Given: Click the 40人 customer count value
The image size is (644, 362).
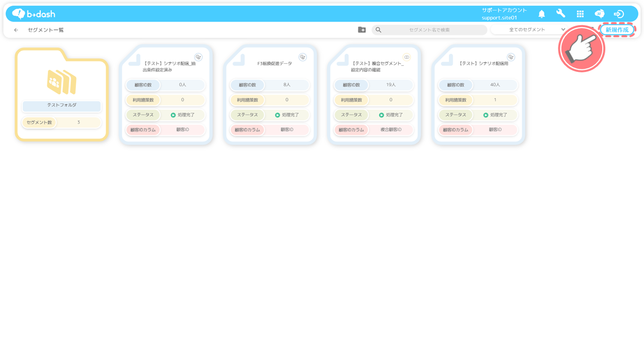Looking at the screenshot, I should 495,85.
